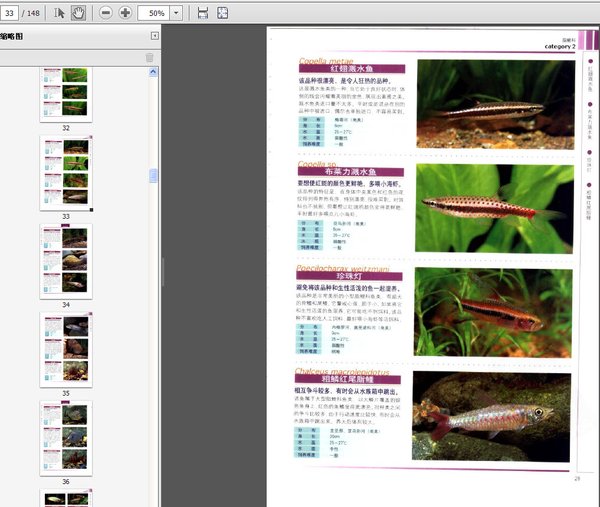The width and height of the screenshot is (600, 507).
Task: Open page 35 thumbnail
Action: [x=66, y=350]
